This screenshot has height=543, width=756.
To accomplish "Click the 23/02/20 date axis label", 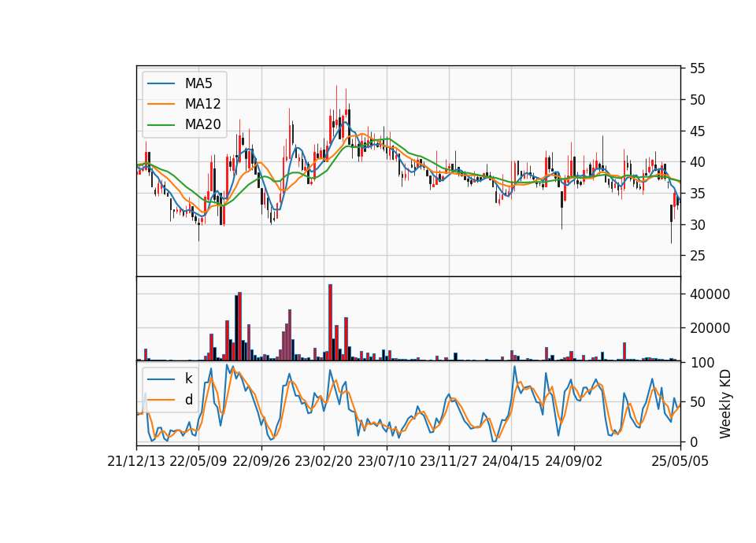I will pos(324,461).
